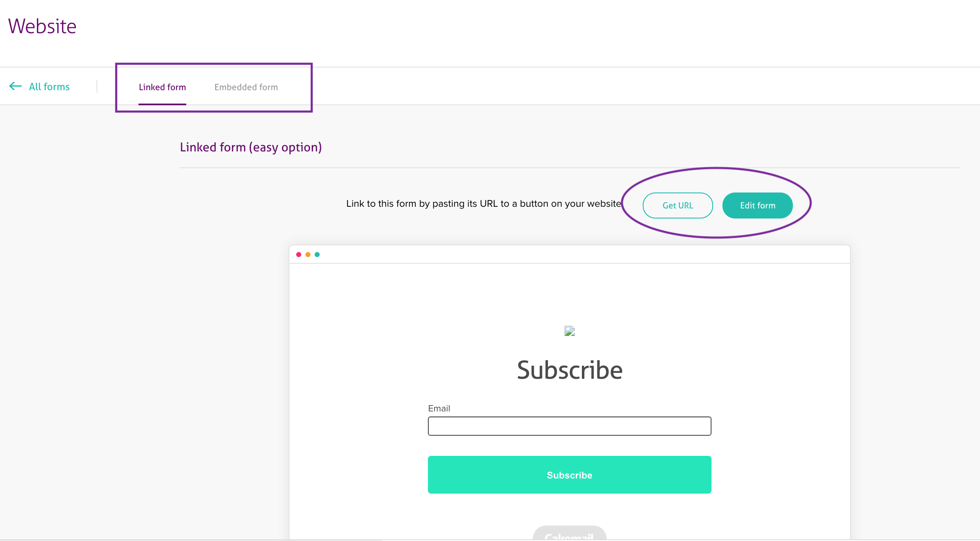Viewport: 980px width, 541px height.
Task: Focus the Email input field
Action: (569, 426)
